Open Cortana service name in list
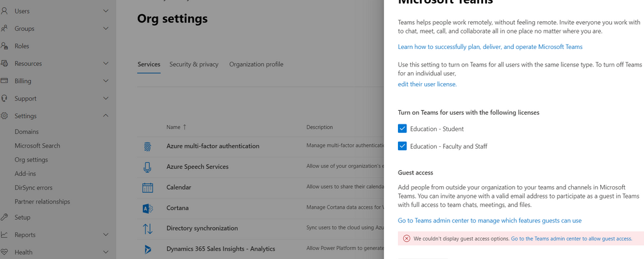This screenshot has height=259, width=644. click(x=178, y=207)
